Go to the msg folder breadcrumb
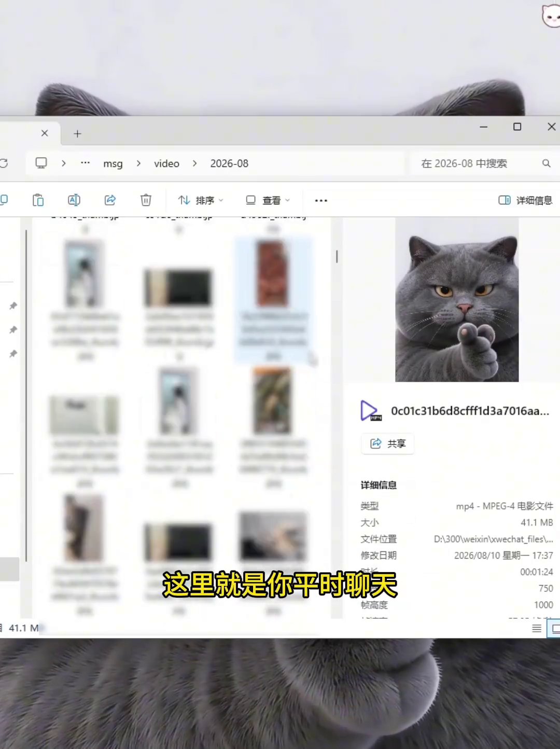Image resolution: width=560 pixels, height=749 pixels. coord(113,163)
